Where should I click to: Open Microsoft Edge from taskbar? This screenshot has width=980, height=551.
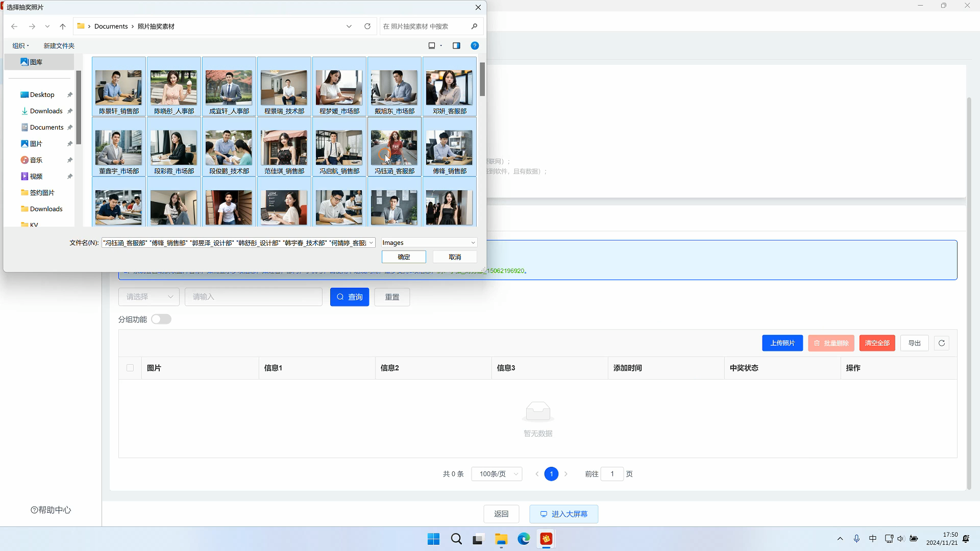[x=524, y=539]
